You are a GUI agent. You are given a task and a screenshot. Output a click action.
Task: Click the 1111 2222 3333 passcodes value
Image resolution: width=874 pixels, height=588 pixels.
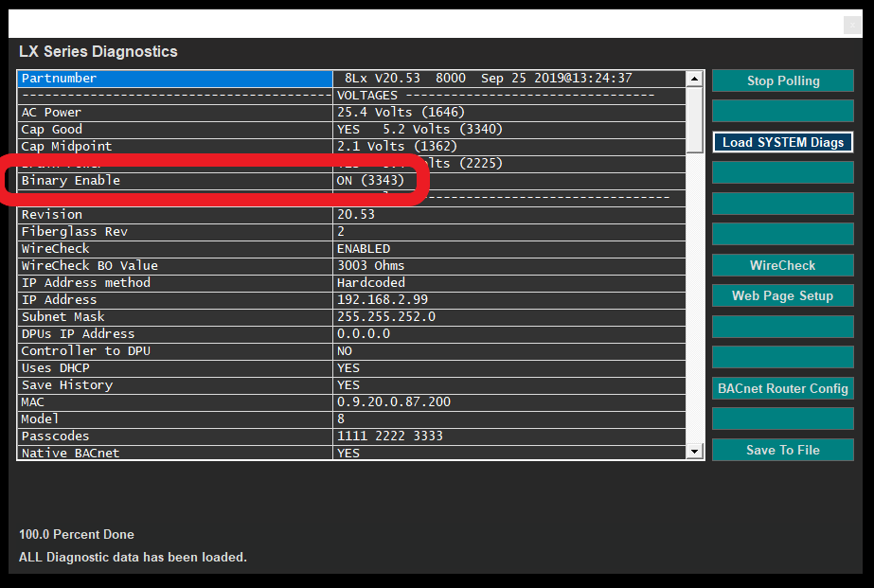coord(389,436)
